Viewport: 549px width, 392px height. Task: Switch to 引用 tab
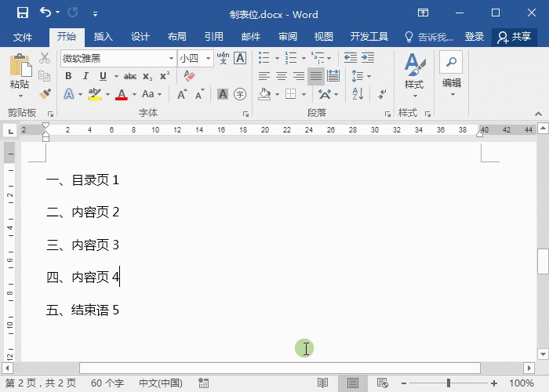click(x=213, y=37)
